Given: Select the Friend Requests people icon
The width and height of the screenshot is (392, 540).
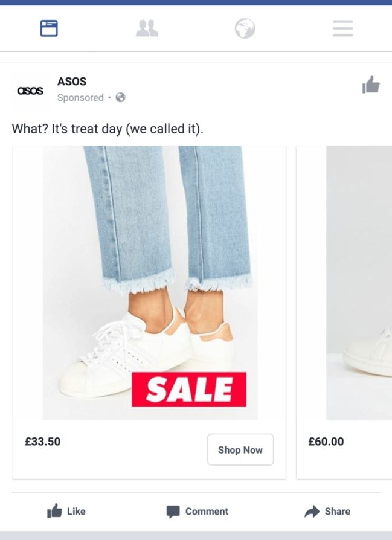Looking at the screenshot, I should tap(147, 28).
